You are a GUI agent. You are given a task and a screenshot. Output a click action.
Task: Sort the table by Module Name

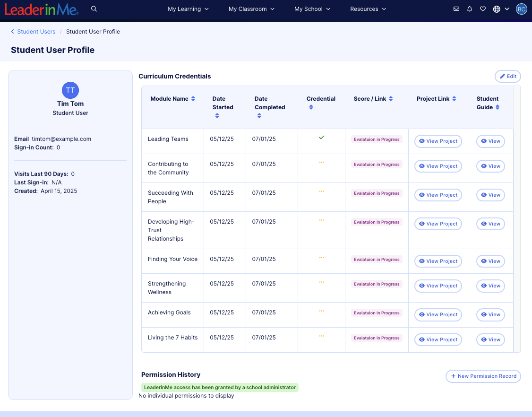tap(194, 99)
